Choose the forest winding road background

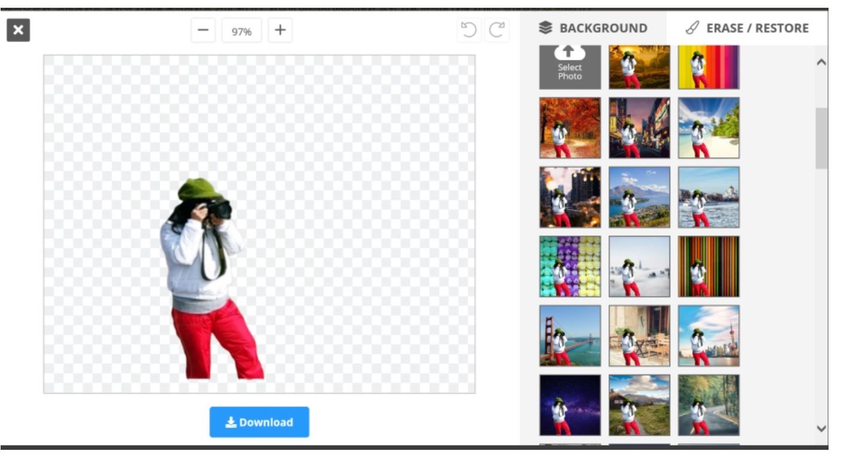(x=708, y=405)
